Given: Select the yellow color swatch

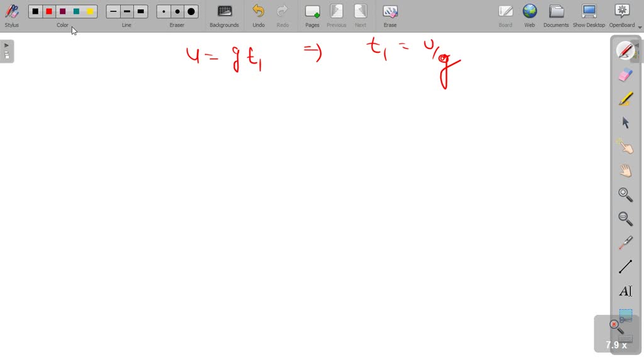Looking at the screenshot, I should [x=90, y=11].
